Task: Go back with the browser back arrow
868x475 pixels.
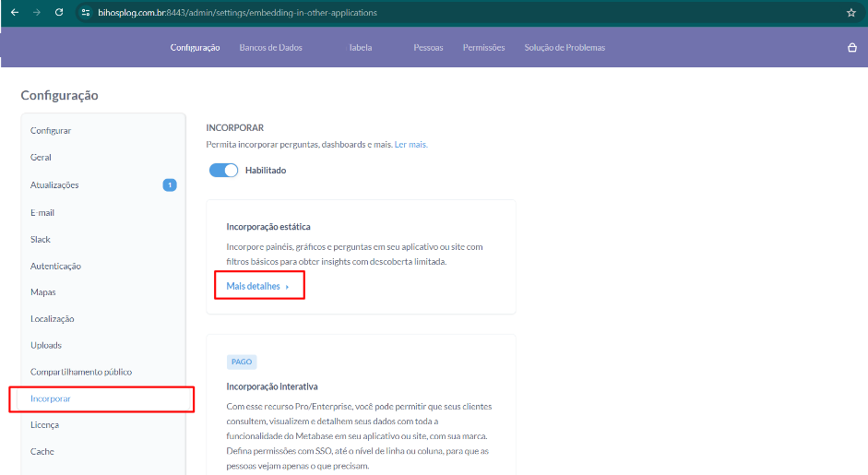Action: 15,12
